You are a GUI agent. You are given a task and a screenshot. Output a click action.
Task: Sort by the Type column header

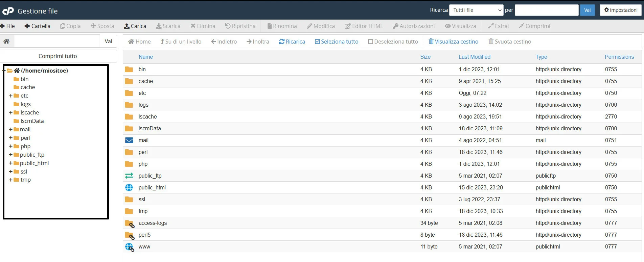[541, 57]
